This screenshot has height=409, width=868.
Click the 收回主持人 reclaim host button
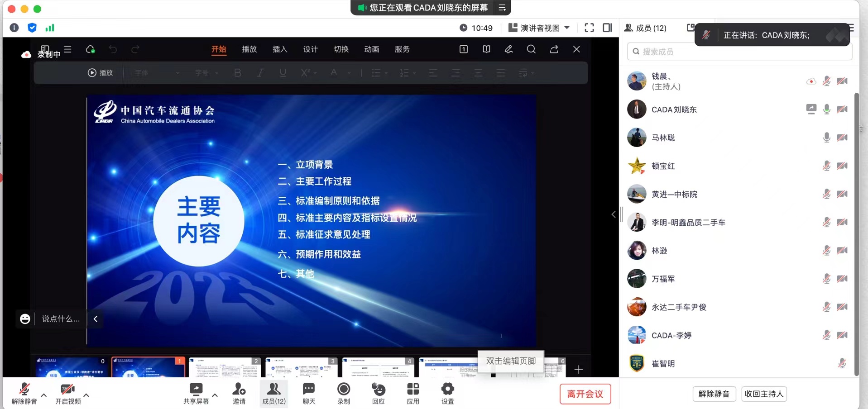click(x=763, y=394)
